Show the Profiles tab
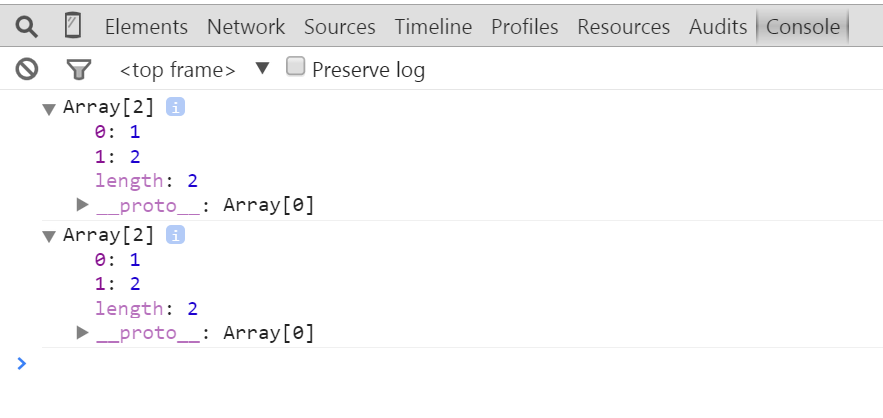The width and height of the screenshot is (883, 418). 525,27
